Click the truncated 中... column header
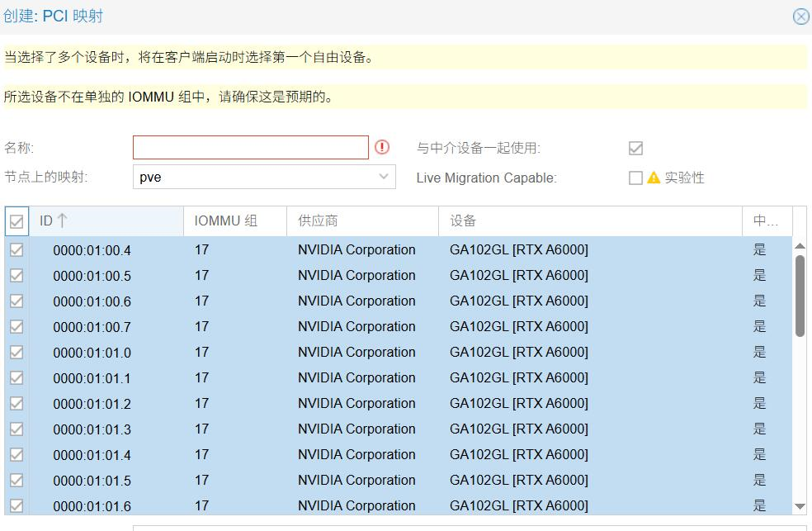812x531 pixels. pos(767,221)
